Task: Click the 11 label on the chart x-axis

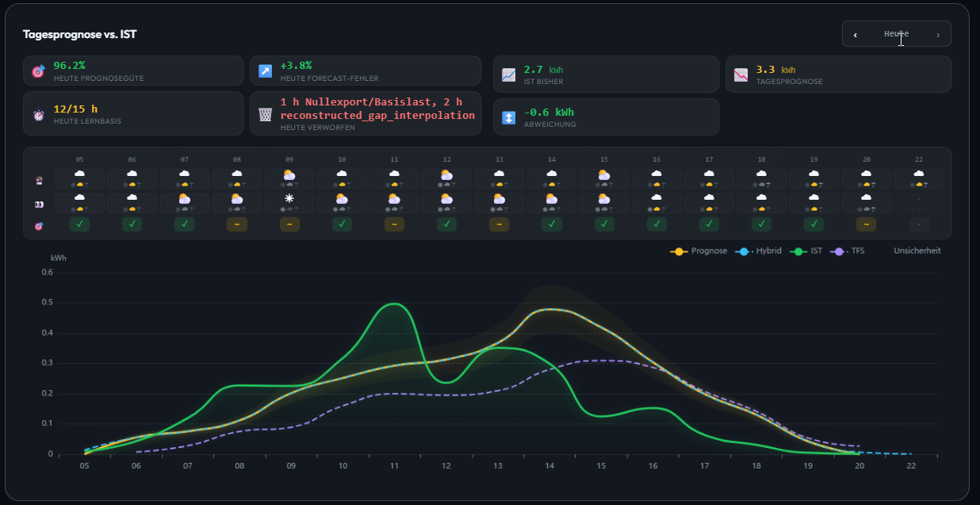Action: (394, 466)
